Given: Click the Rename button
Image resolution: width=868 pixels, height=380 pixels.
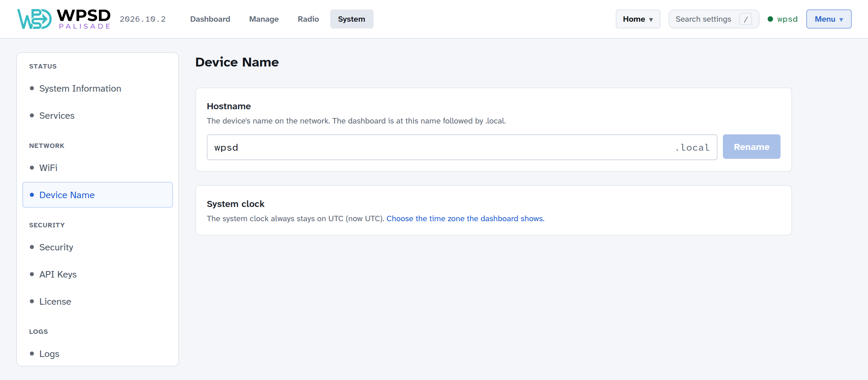Looking at the screenshot, I should (751, 147).
